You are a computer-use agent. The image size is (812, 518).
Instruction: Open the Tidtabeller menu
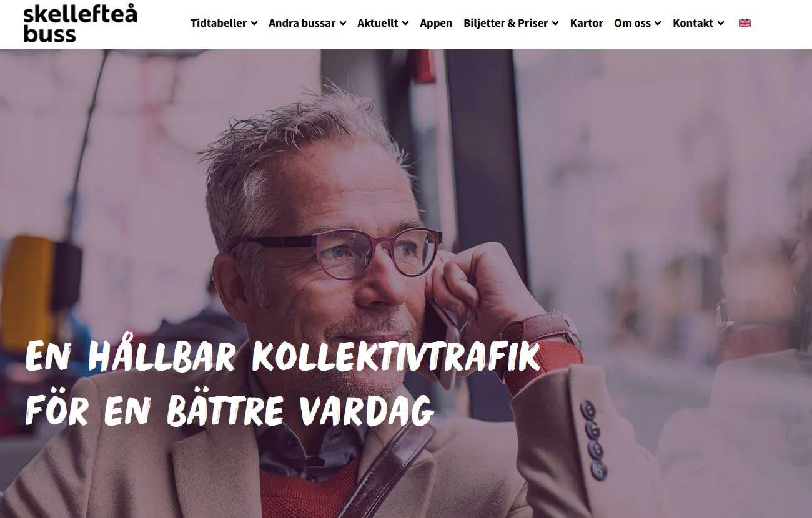tap(219, 23)
